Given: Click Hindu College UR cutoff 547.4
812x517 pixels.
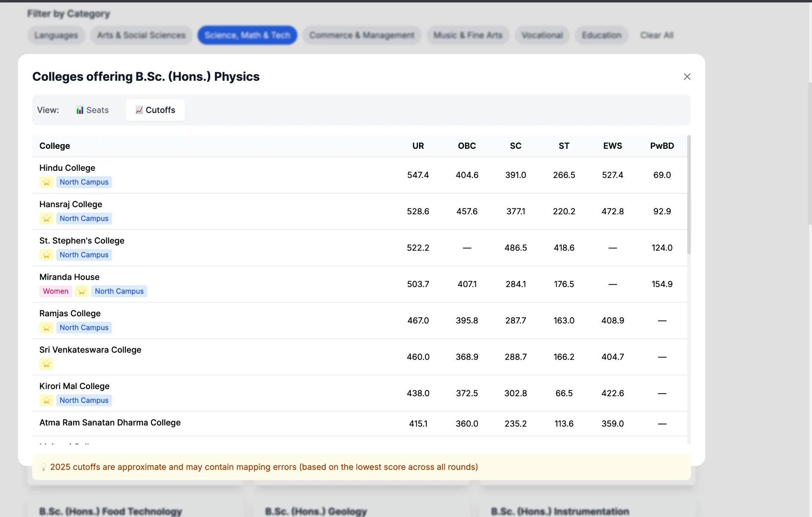Looking at the screenshot, I should click(x=418, y=175).
